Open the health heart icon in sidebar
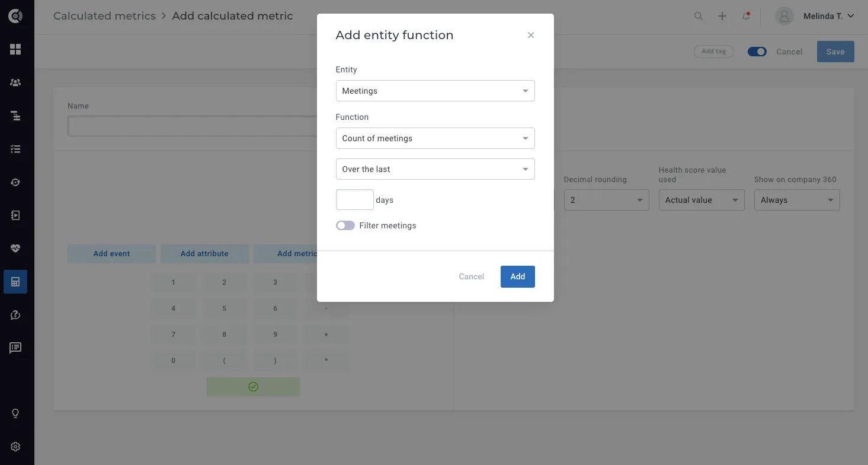868x465 pixels. point(15,249)
